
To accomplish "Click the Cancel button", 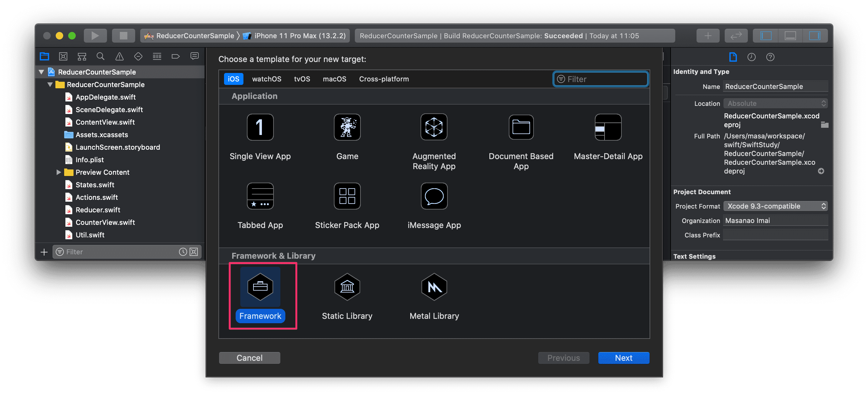I will 249,358.
